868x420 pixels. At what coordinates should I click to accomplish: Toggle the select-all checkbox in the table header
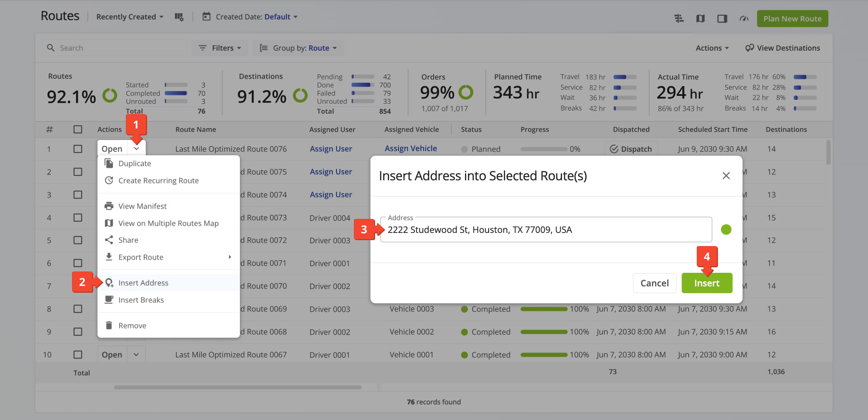(78, 129)
